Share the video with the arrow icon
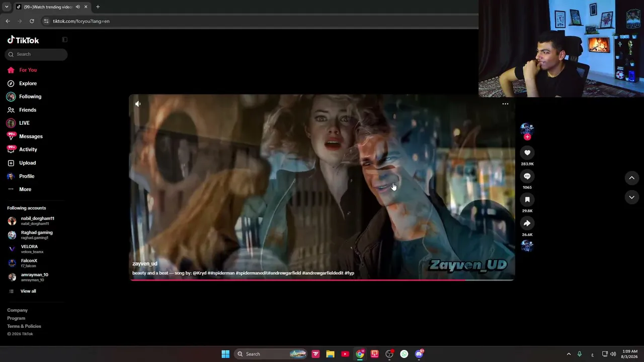Viewport: 644px width, 362px height. 527,223
